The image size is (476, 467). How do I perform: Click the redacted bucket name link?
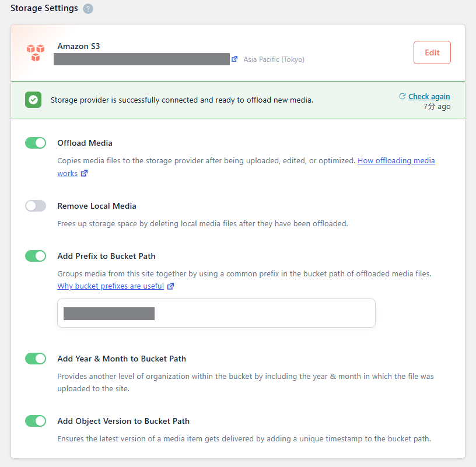142,59
